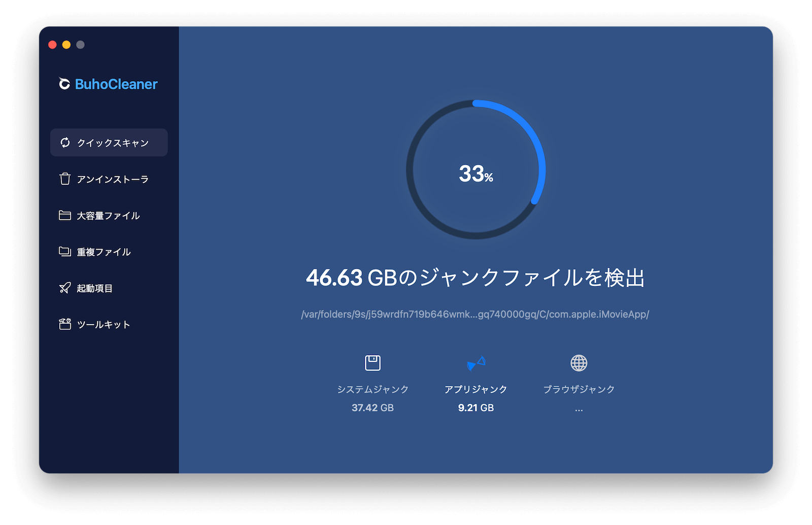
Task: Click the app junk icon
Action: (476, 363)
